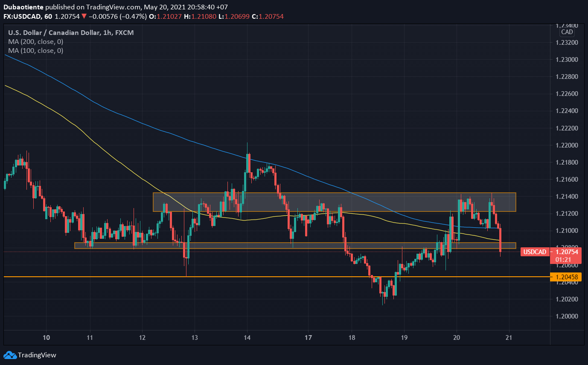Click the TradingView cloud logo icon
Screen dimensions: 588x365
click(x=10, y=355)
